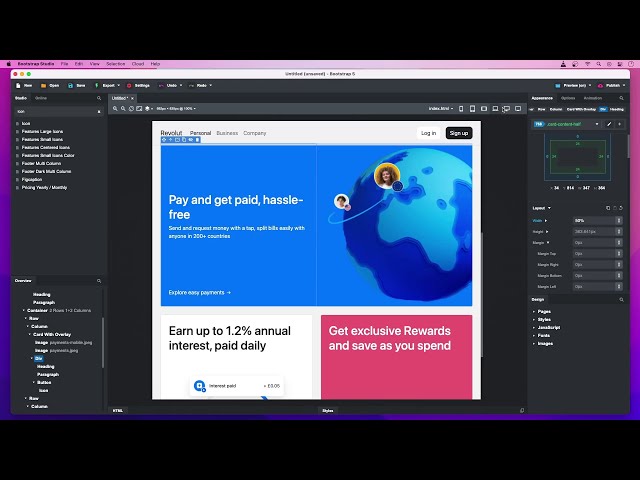Click the pencil edit icon beside .card-content-half

pyautogui.click(x=609, y=124)
